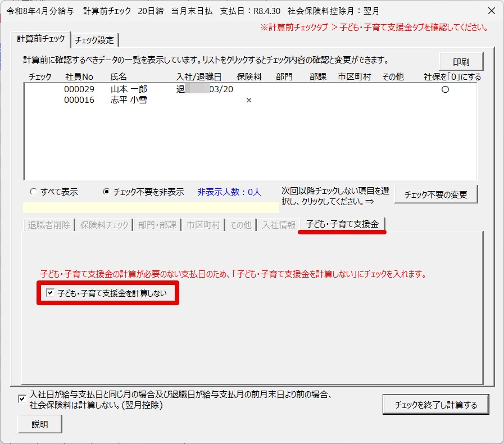The height and width of the screenshot is (444, 504).
Task: Click the ○ mark in 社保を「0」にする column
Action: (445, 89)
